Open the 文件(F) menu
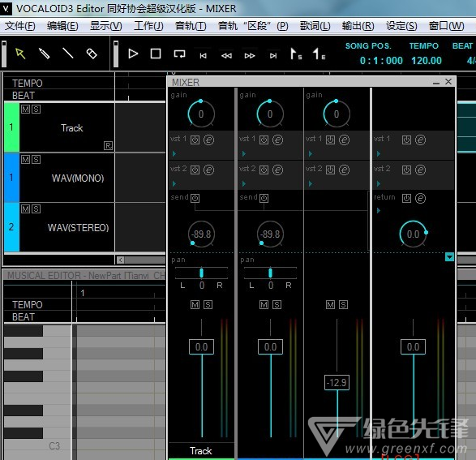This screenshot has height=460, width=476. pyautogui.click(x=19, y=26)
